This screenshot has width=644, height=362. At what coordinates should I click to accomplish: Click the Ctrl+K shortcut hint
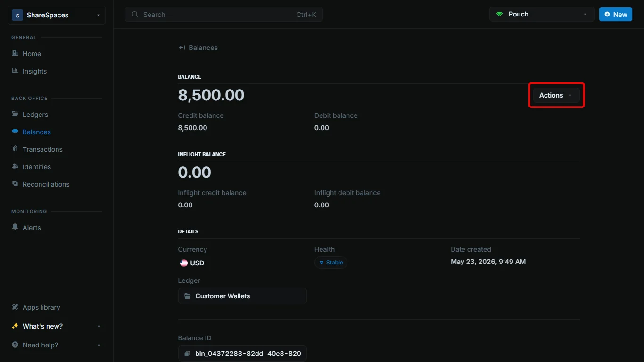[x=306, y=15]
